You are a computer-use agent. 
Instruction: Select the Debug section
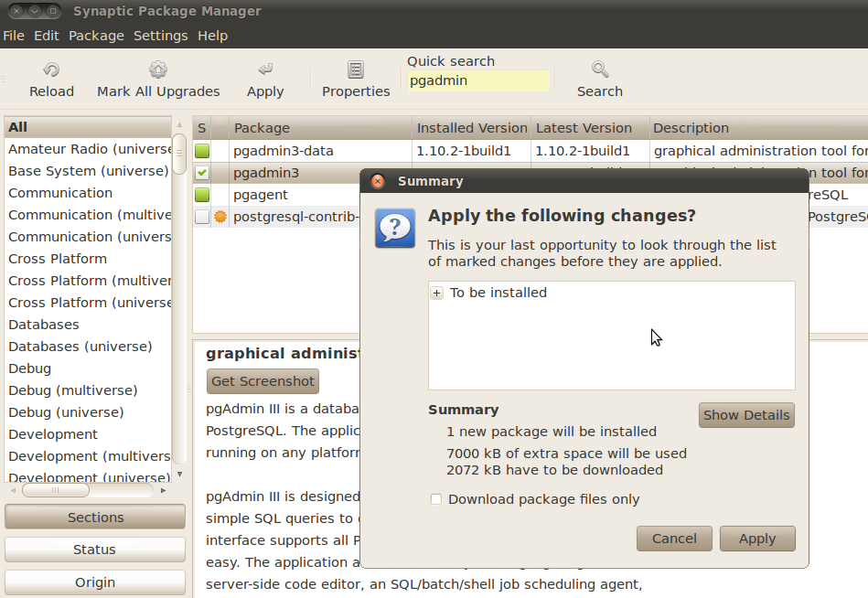click(x=88, y=368)
